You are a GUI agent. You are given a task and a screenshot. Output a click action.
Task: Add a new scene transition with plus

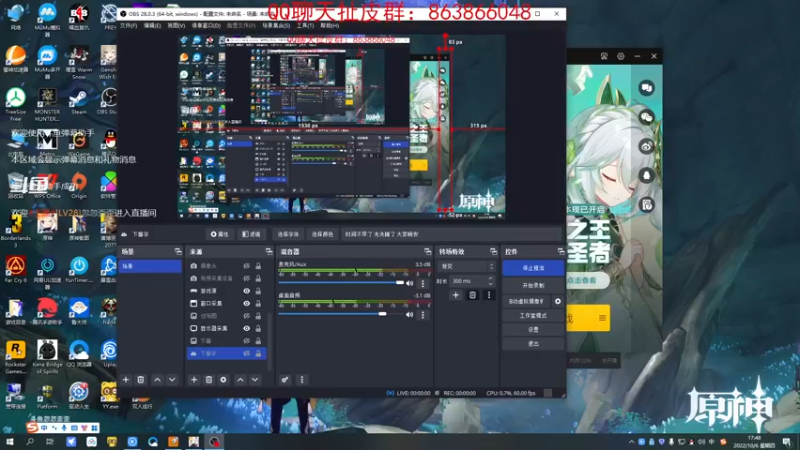click(x=456, y=295)
